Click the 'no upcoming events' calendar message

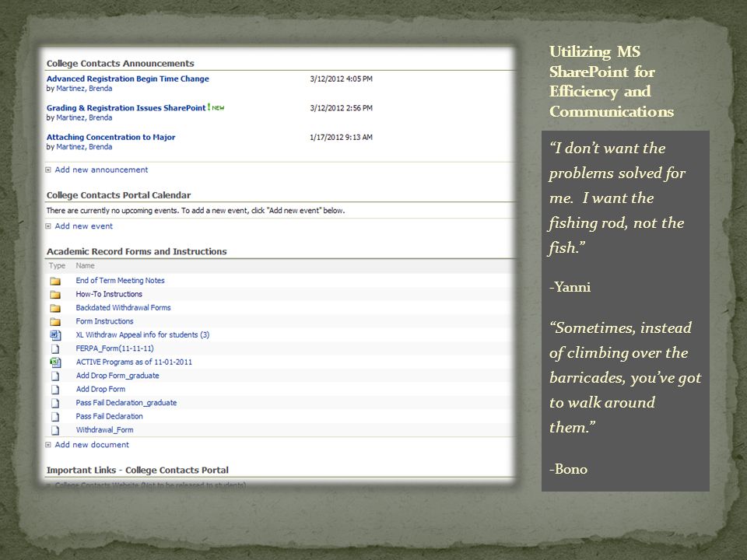point(195,211)
